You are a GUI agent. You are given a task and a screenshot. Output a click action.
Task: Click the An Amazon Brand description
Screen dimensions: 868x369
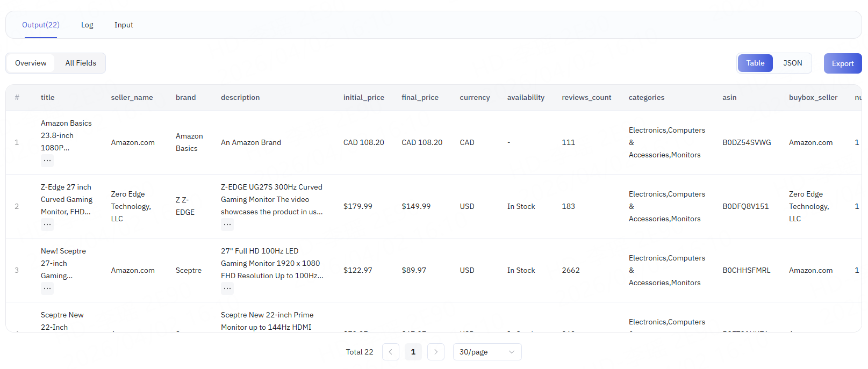(x=251, y=142)
